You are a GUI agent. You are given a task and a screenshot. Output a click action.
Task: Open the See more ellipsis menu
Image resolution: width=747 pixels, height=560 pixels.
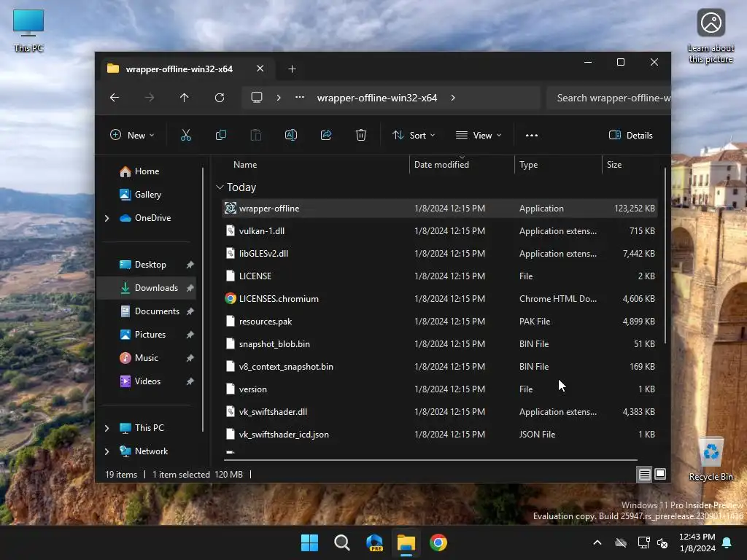click(532, 135)
